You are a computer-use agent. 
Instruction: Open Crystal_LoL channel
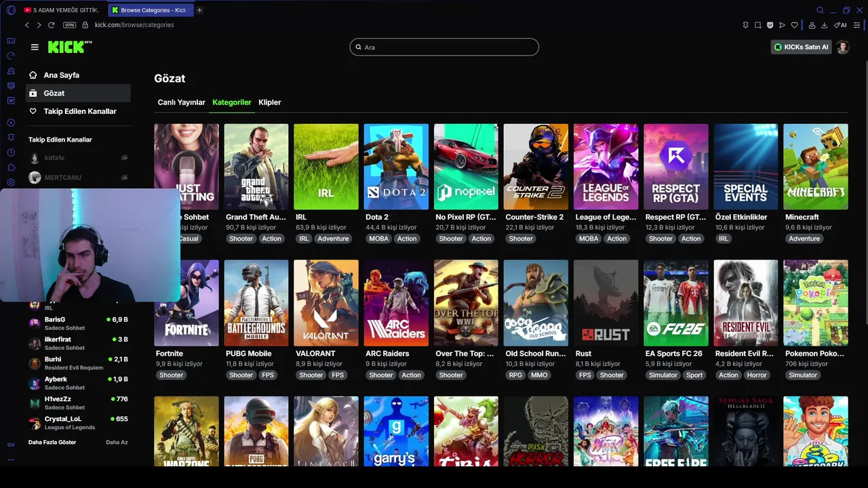click(x=78, y=423)
